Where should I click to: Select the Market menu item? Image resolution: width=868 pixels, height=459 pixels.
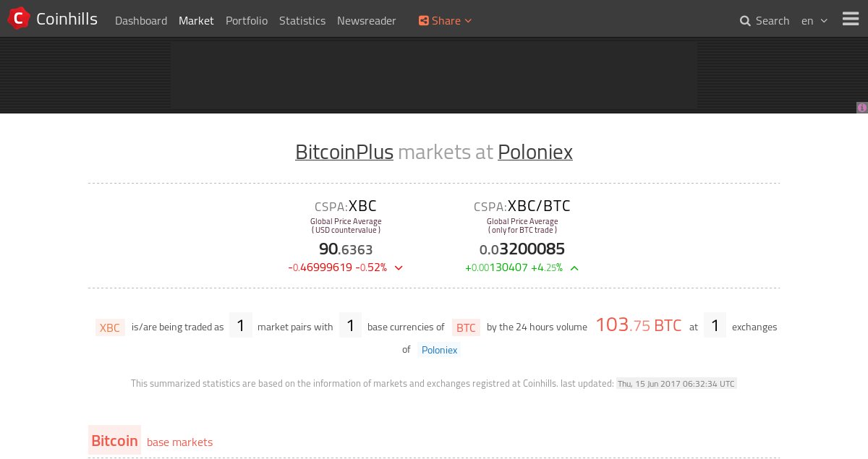[x=196, y=21]
